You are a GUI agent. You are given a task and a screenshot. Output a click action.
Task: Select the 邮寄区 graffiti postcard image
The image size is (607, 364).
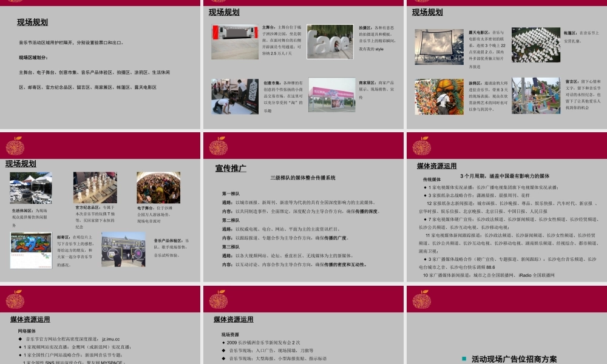31,251
